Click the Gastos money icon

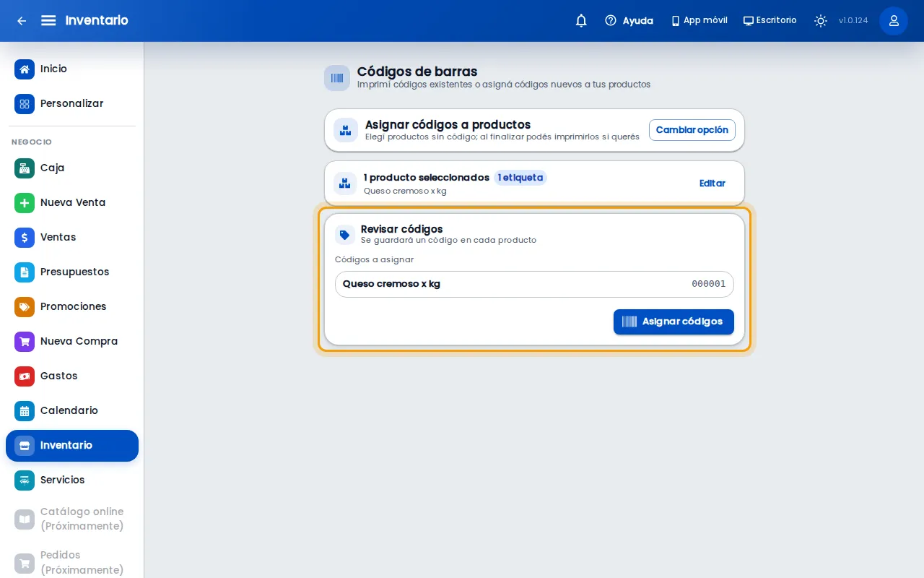click(x=25, y=376)
